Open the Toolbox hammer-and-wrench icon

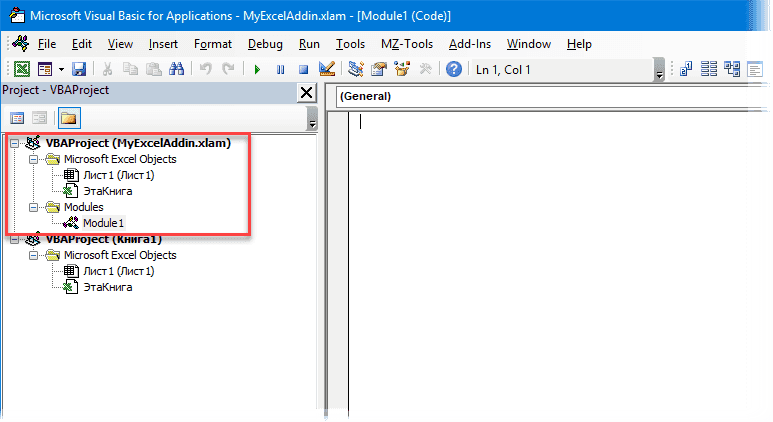click(x=425, y=69)
